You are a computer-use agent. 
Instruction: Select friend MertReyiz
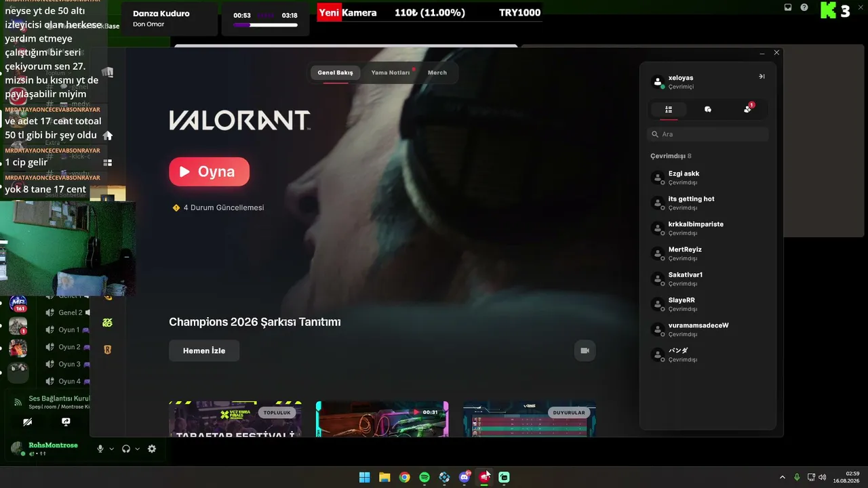click(x=708, y=253)
